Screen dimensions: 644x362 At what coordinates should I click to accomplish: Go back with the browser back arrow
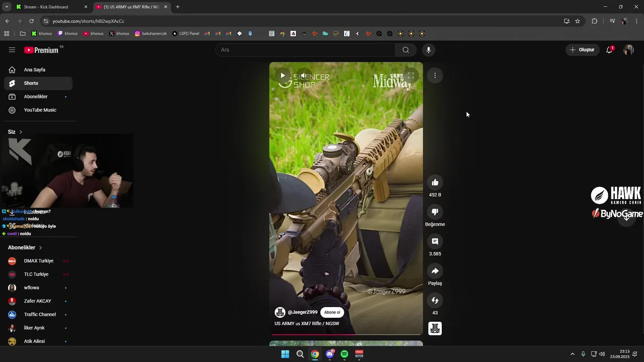point(7,21)
